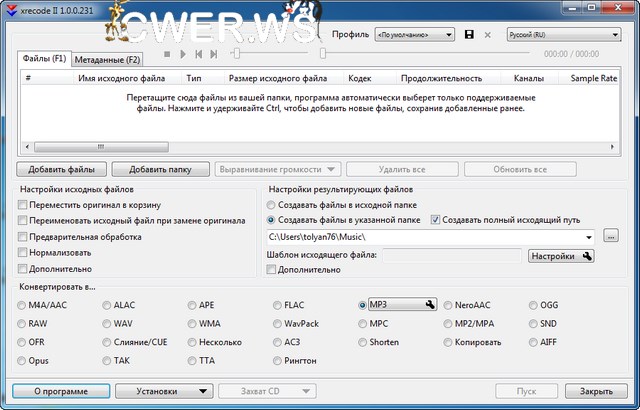Toggle "Переместить оригинал в корзину" checkbox
The height and width of the screenshot is (410, 640).
(x=23, y=204)
